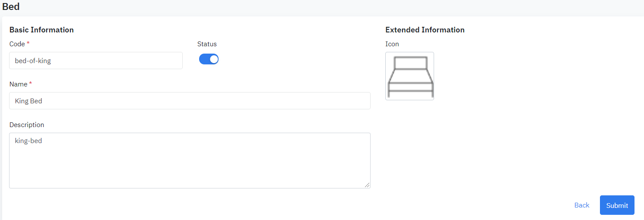Toggle the Status switch off
This screenshot has width=644, height=220.
(x=209, y=59)
